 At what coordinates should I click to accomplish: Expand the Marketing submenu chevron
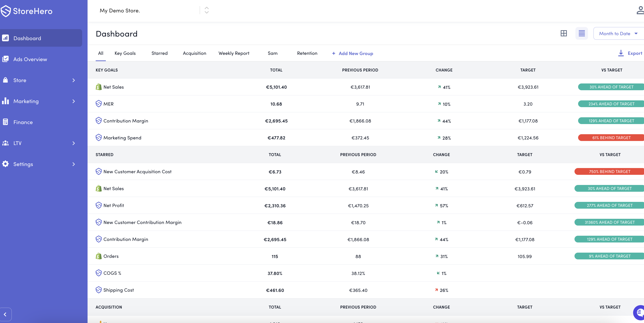[74, 101]
